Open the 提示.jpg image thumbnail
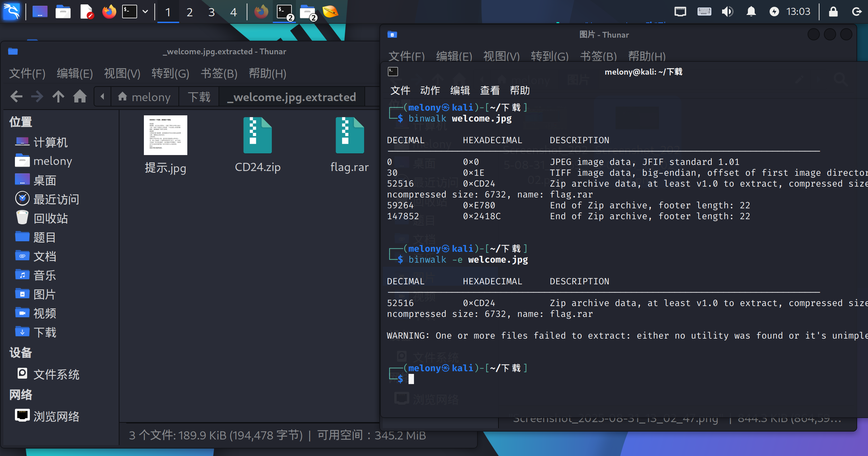Image resolution: width=868 pixels, height=456 pixels. (165, 136)
